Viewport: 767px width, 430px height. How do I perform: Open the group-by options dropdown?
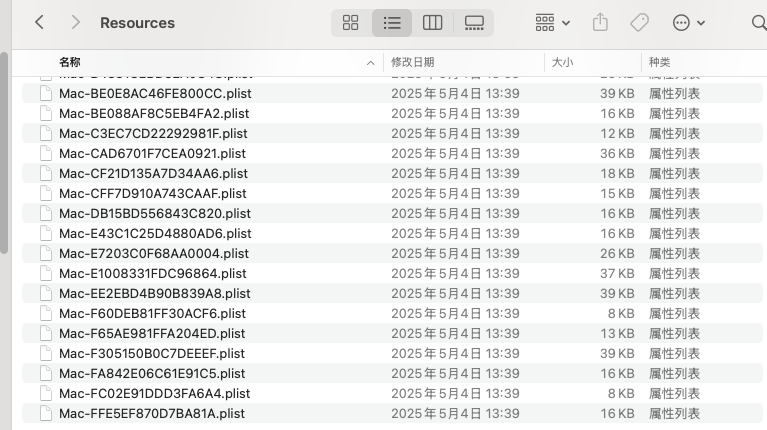pyautogui.click(x=552, y=23)
